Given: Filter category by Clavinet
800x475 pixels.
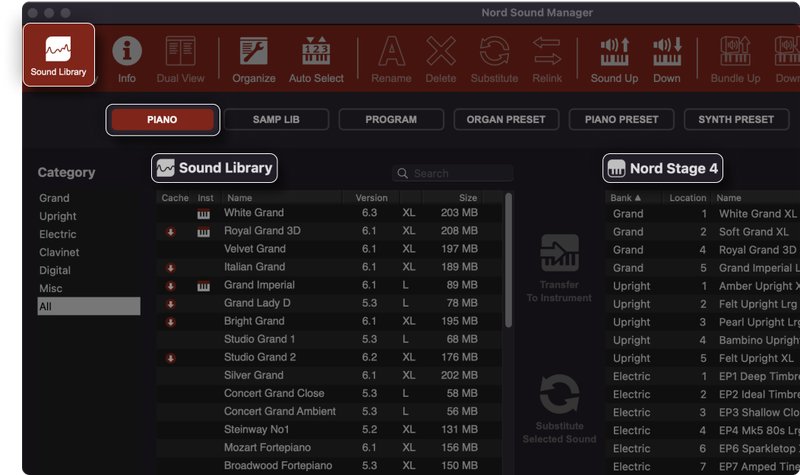Looking at the screenshot, I should coord(59,252).
